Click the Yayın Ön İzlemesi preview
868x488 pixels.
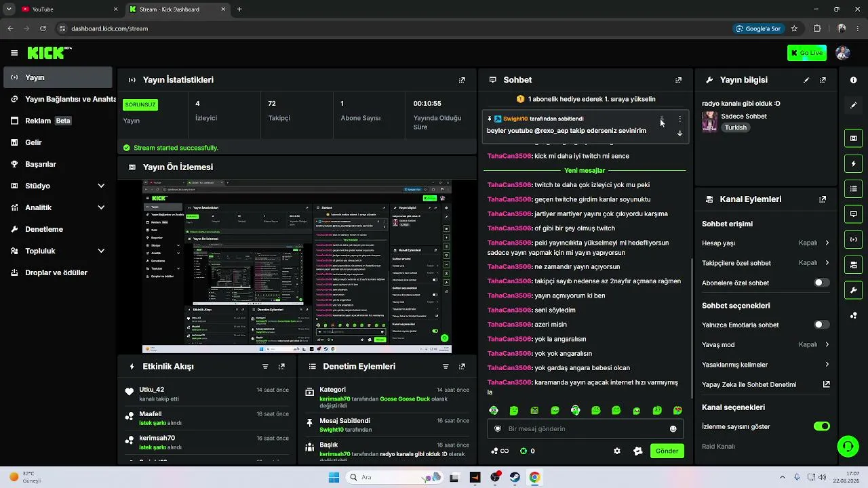pos(297,266)
